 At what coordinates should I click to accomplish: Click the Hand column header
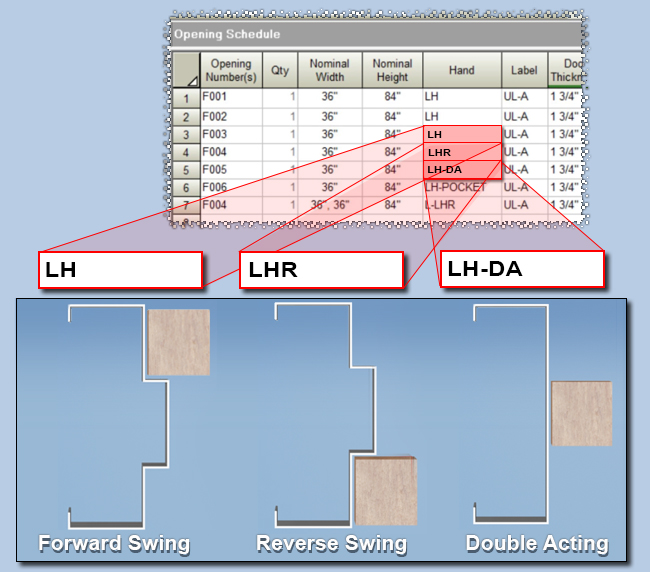coord(462,70)
